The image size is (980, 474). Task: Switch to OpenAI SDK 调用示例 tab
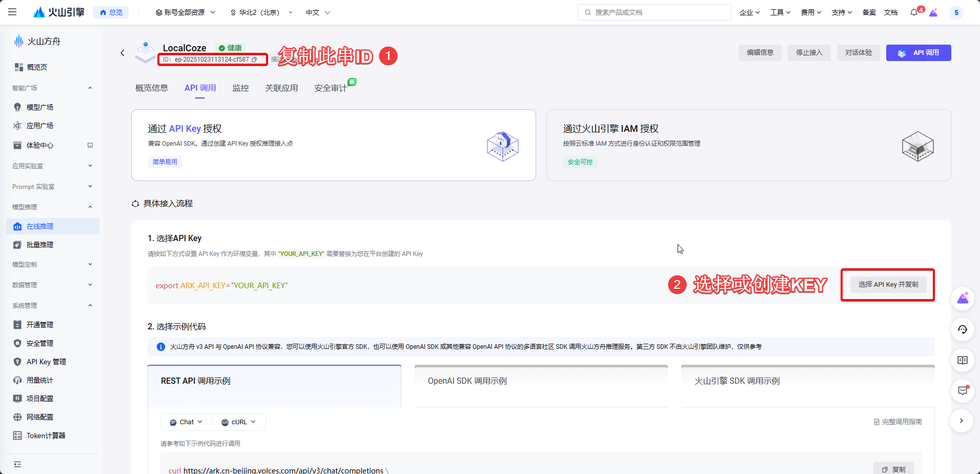pos(541,381)
